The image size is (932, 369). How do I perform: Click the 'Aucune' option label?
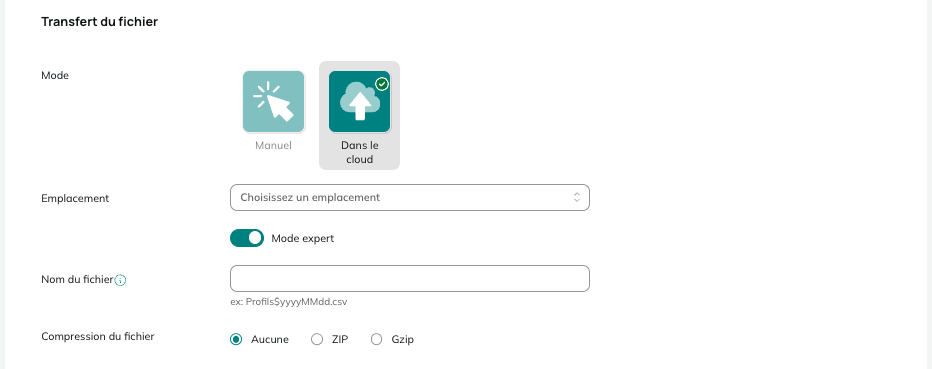click(270, 340)
